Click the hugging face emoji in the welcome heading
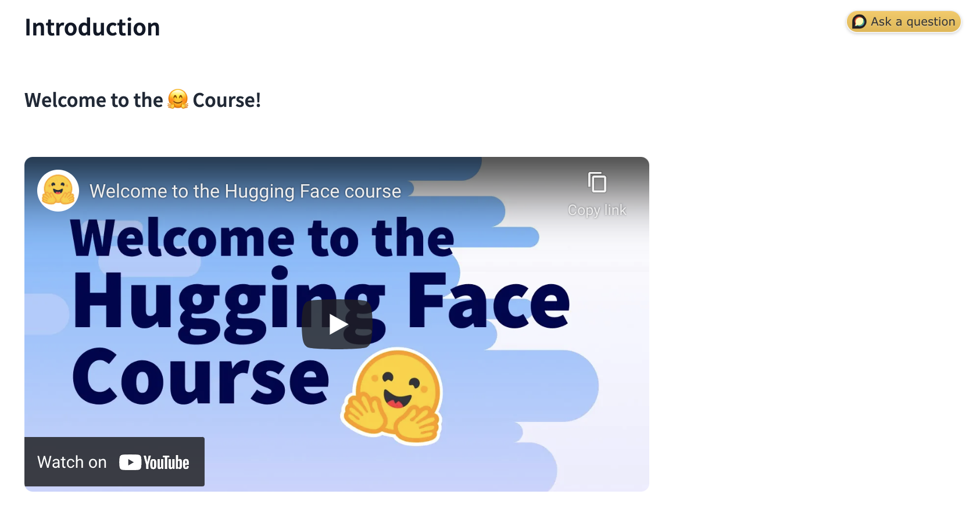 click(178, 99)
